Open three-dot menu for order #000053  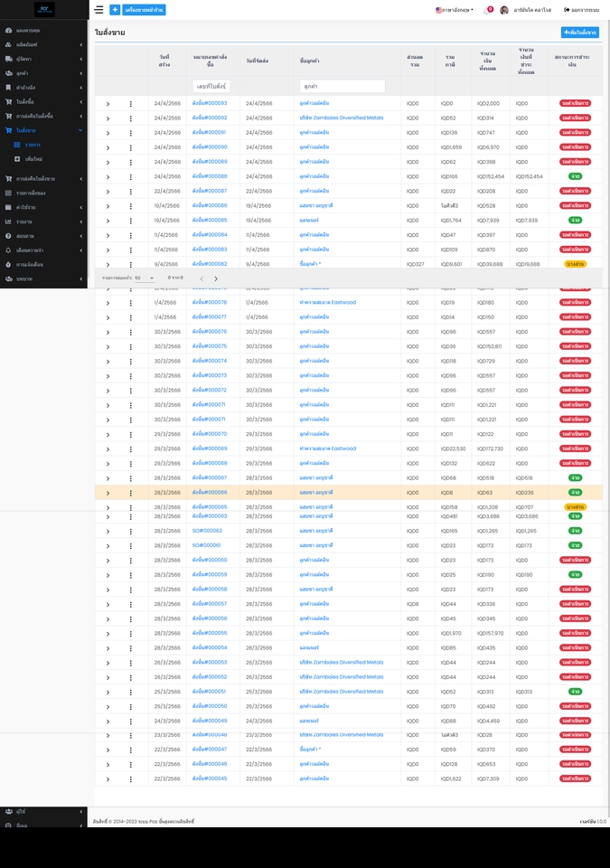pyautogui.click(x=131, y=663)
